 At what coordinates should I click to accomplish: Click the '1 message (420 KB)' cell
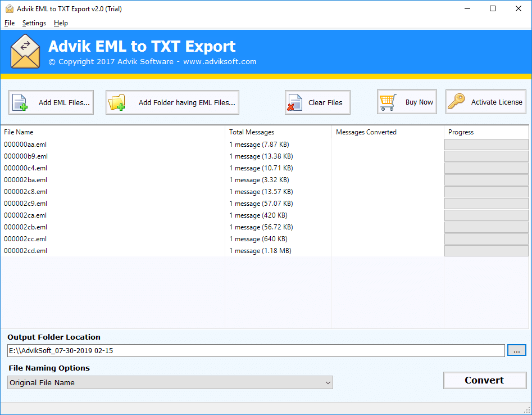tap(258, 215)
